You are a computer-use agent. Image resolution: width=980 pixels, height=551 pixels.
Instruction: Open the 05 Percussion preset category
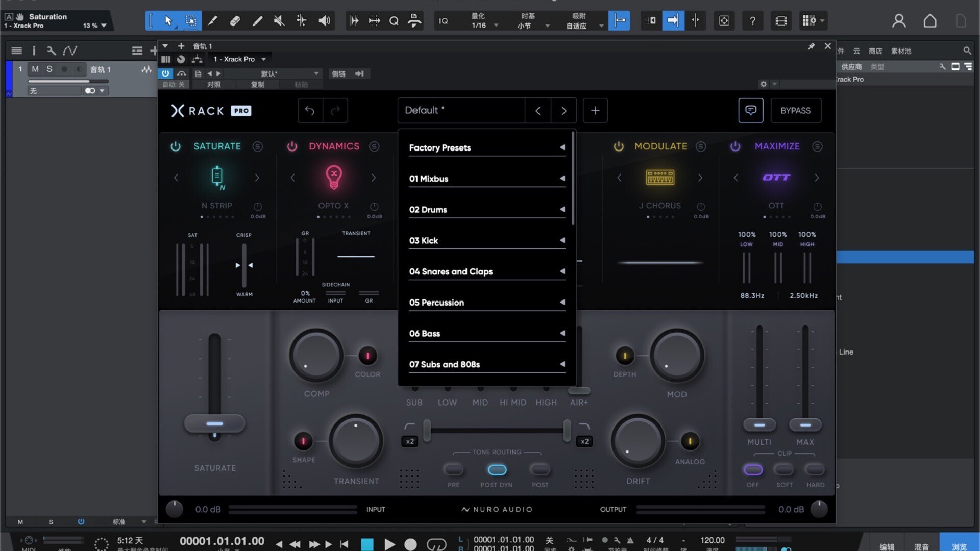[x=487, y=303]
